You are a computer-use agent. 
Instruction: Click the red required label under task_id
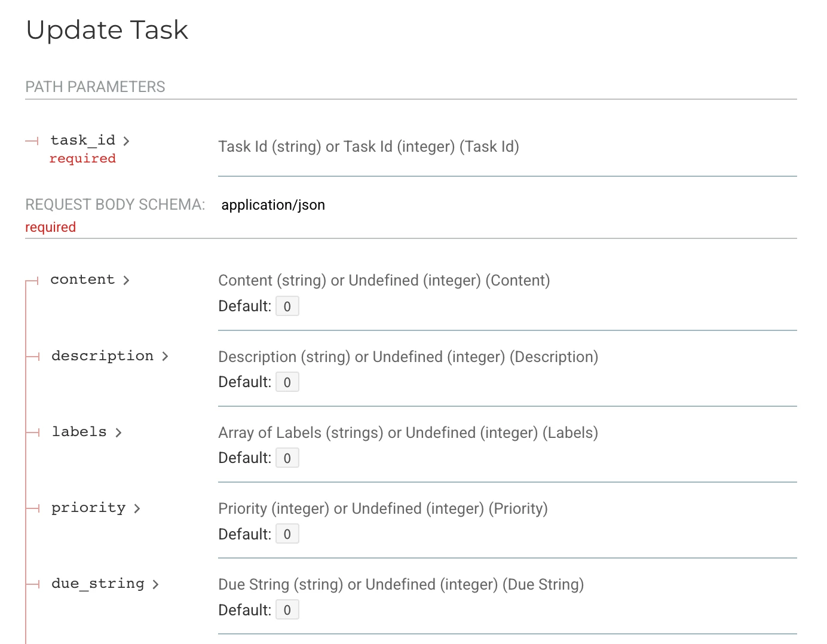[82, 159]
